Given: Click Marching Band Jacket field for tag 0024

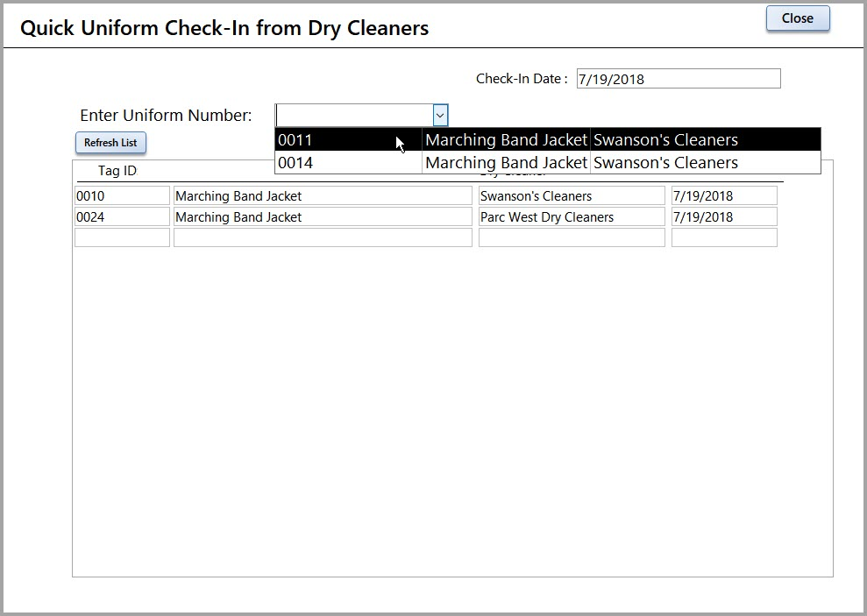Looking at the screenshot, I should [x=323, y=217].
